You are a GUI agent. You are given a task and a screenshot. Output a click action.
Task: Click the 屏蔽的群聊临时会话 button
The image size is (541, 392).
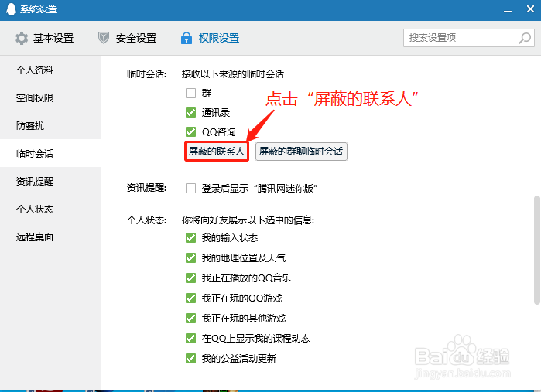301,152
